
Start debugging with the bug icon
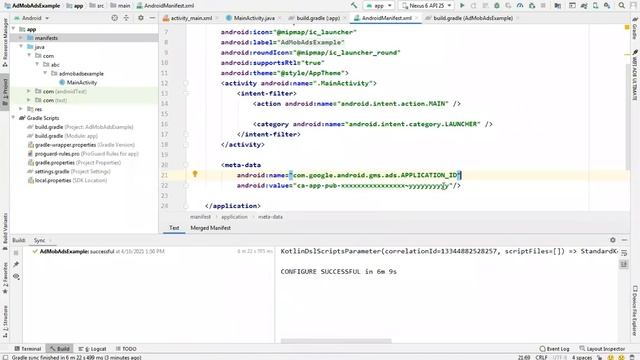[497, 6]
